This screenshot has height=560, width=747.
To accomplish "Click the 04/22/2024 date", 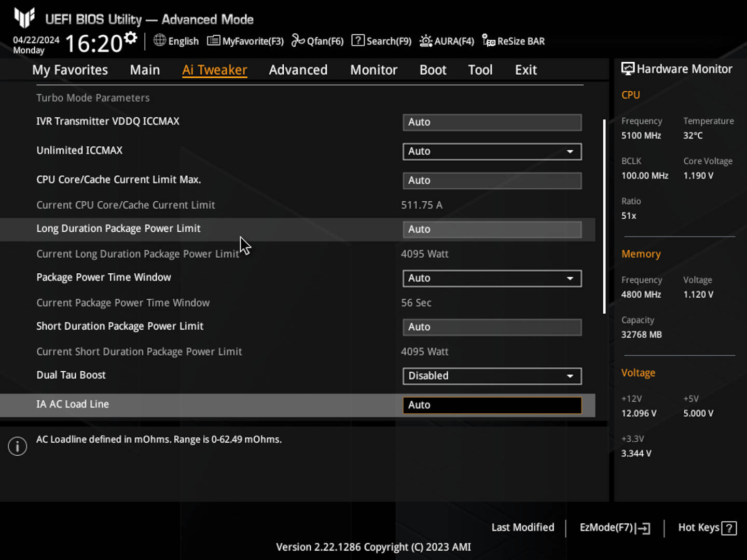I will (36, 40).
